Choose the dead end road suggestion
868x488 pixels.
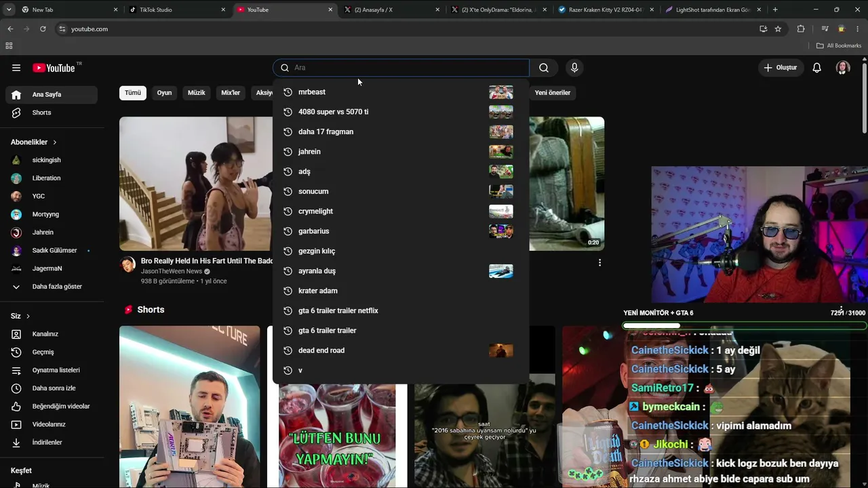tap(401, 350)
